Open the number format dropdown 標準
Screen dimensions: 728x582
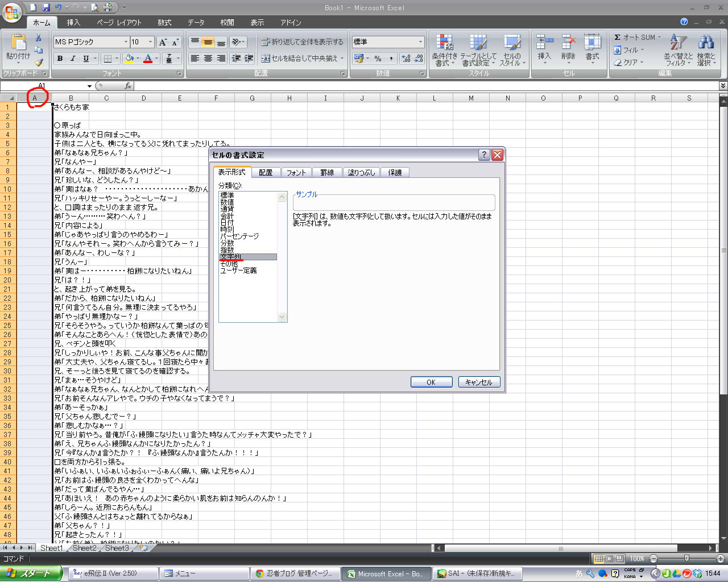click(x=420, y=42)
